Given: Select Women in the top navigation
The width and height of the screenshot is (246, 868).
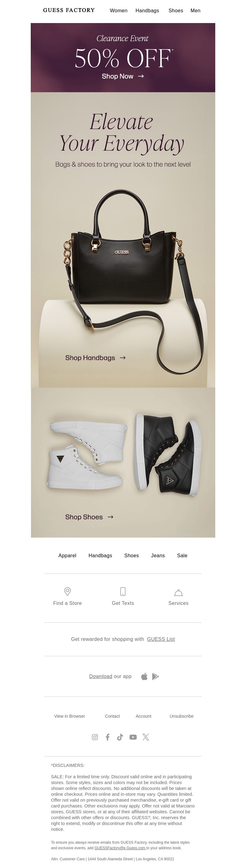Looking at the screenshot, I should 119,10.
